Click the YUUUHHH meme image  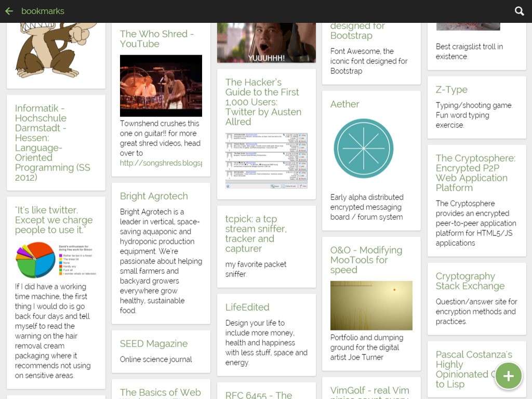point(267,43)
